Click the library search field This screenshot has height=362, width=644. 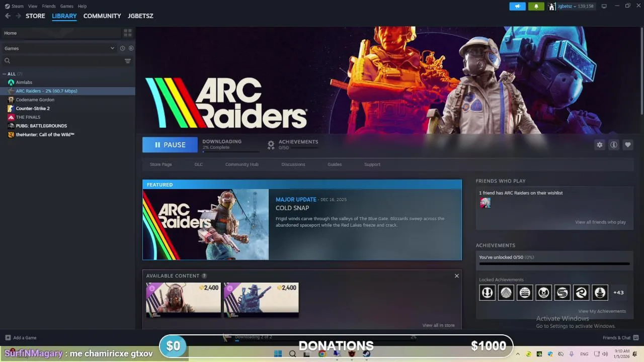(63, 61)
